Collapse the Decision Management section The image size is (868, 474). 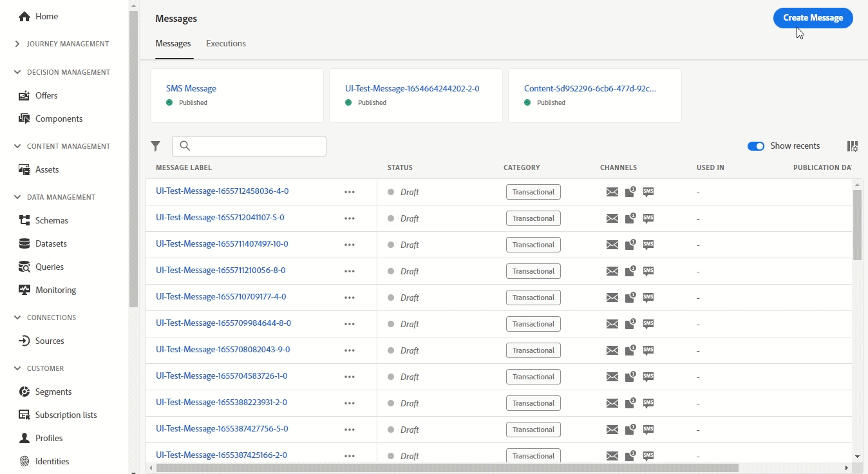(17, 72)
